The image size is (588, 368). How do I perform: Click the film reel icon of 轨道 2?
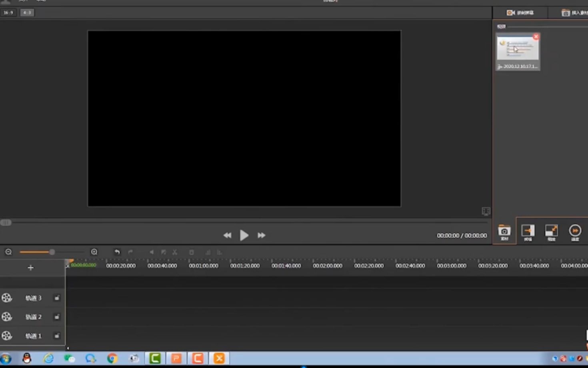[6, 317]
